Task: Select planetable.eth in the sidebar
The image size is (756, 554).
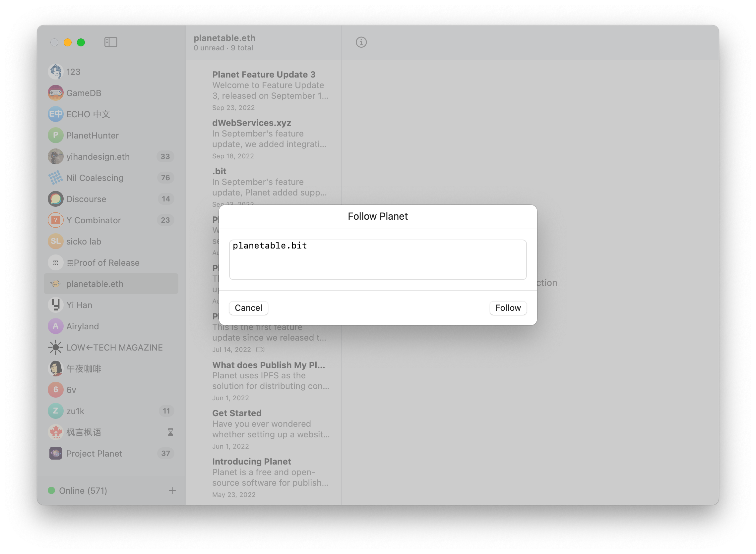Action: click(111, 284)
